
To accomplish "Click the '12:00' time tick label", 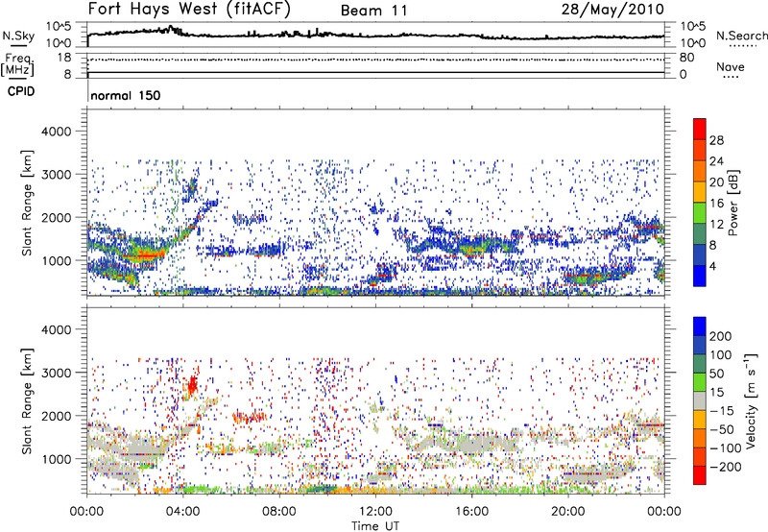I will pyautogui.click(x=375, y=512).
